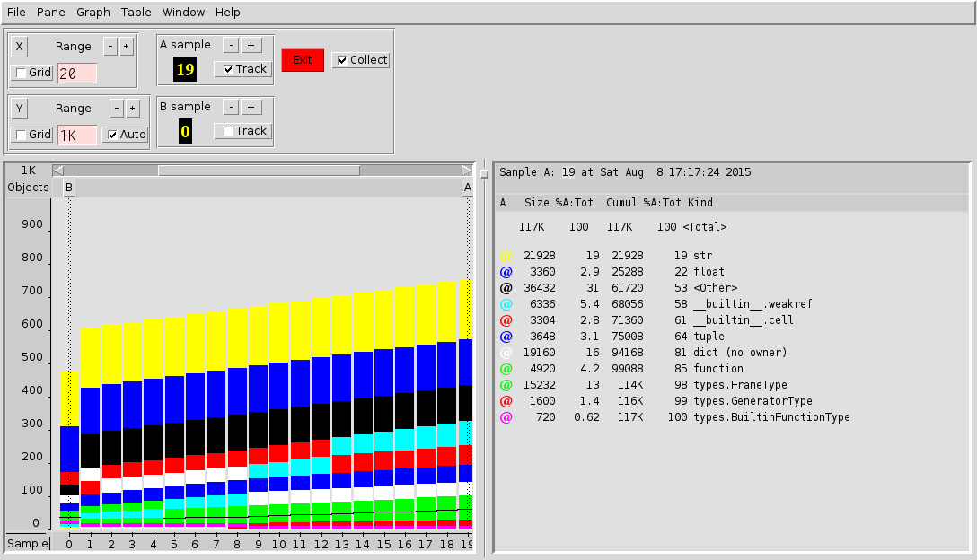Screen dimensions: 977x560
Task: Click the <Total> row label
Action: click(x=704, y=227)
